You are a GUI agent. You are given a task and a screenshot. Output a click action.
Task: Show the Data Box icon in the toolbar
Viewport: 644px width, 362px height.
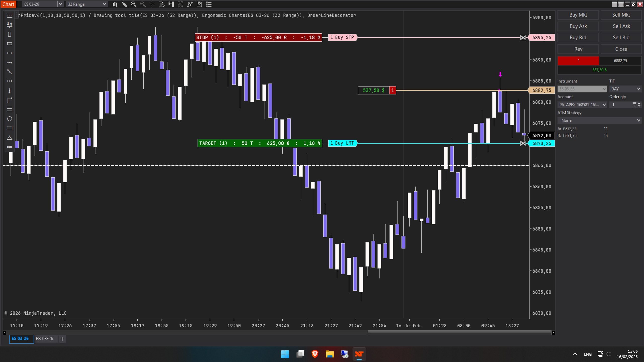tap(162, 4)
